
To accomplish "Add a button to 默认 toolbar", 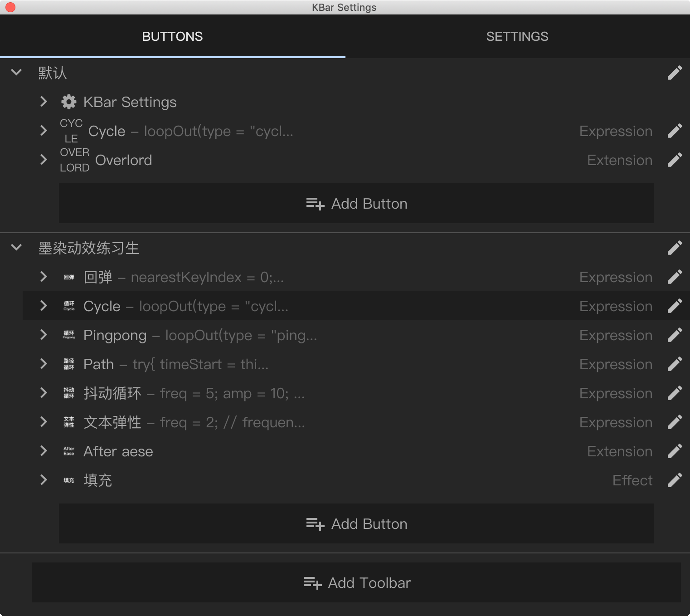I will 356,203.
